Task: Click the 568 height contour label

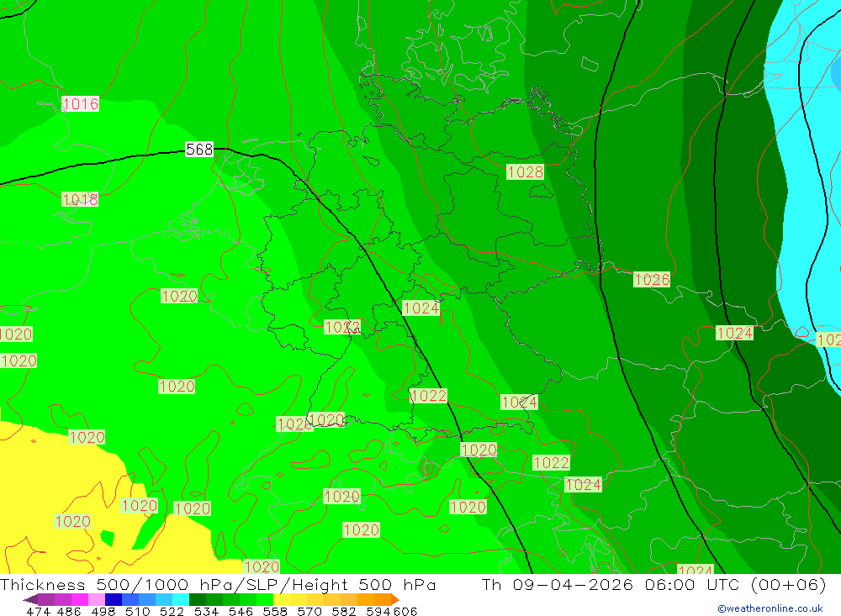Action: click(x=199, y=149)
